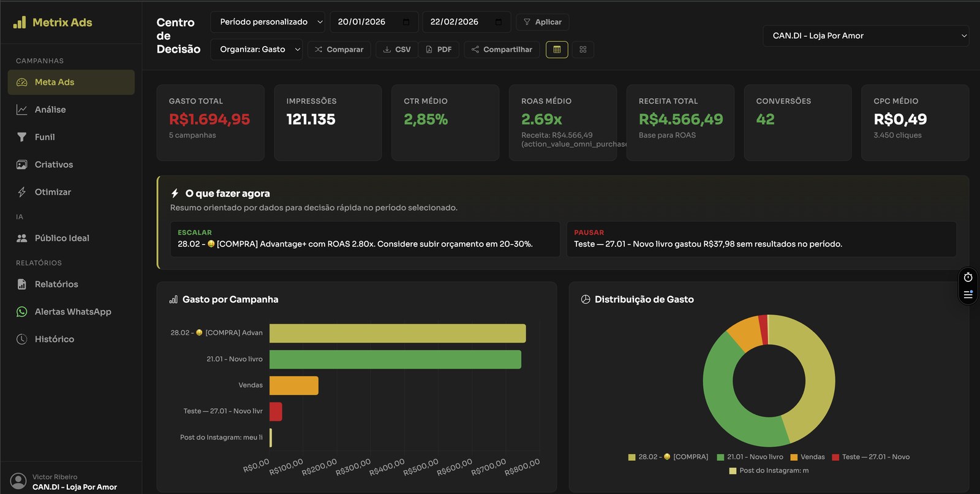This screenshot has width=980, height=494.
Task: Click the orange Vendas bar
Action: point(294,386)
